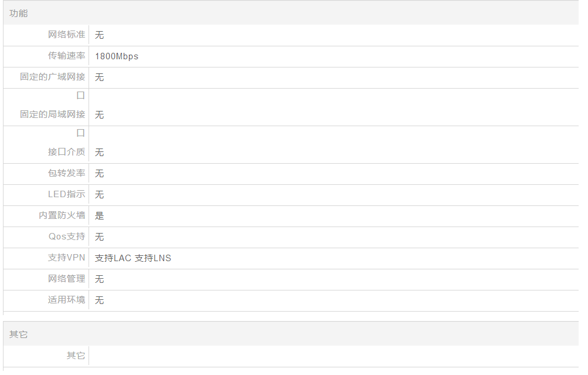Image resolution: width=588 pixels, height=375 pixels.
Task: Click the 其它 section header
Action: coord(19,334)
